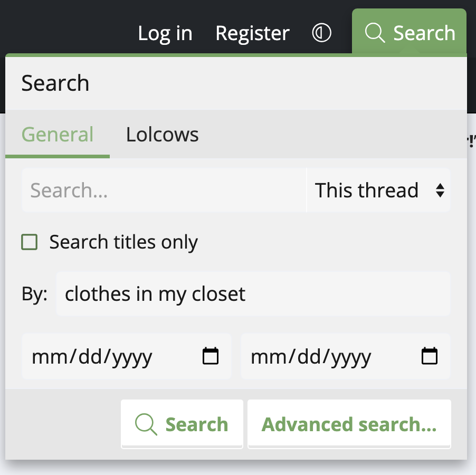Toggle the light/dark style switcher icon
The width and height of the screenshot is (476, 475).
[x=321, y=33]
